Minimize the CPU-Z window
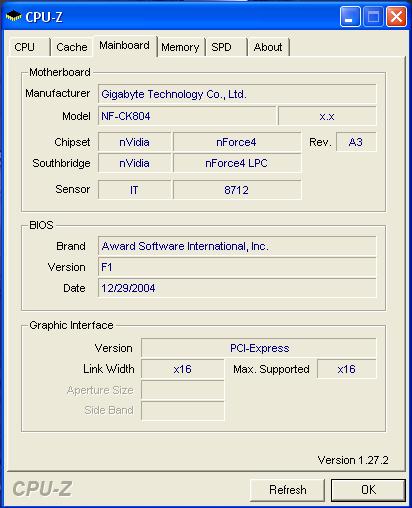The height and width of the screenshot is (508, 412). (x=350, y=17)
